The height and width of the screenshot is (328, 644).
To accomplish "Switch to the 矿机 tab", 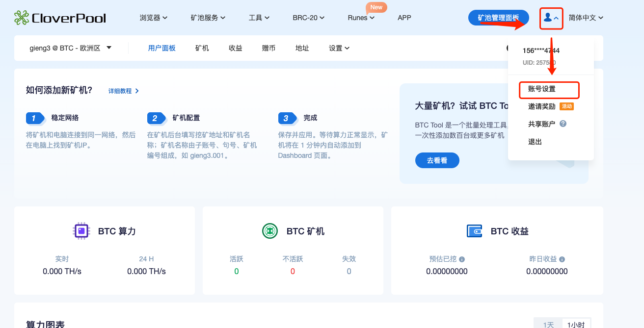I will [x=202, y=48].
